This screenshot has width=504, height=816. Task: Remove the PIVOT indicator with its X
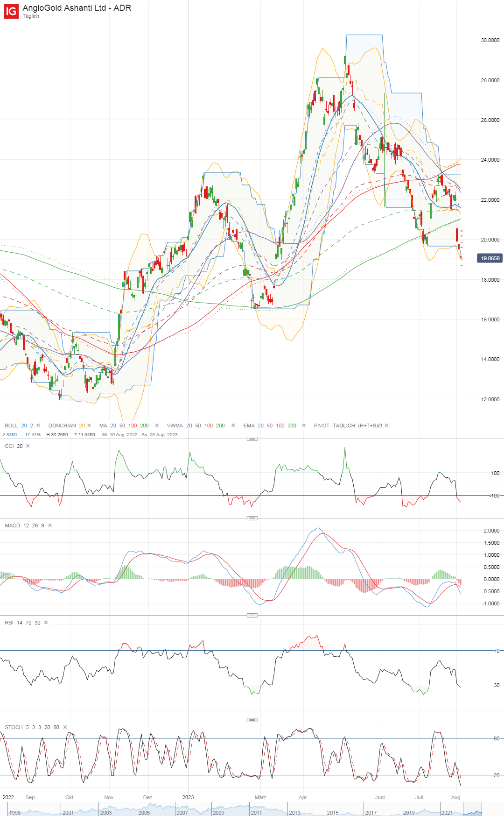[386, 426]
